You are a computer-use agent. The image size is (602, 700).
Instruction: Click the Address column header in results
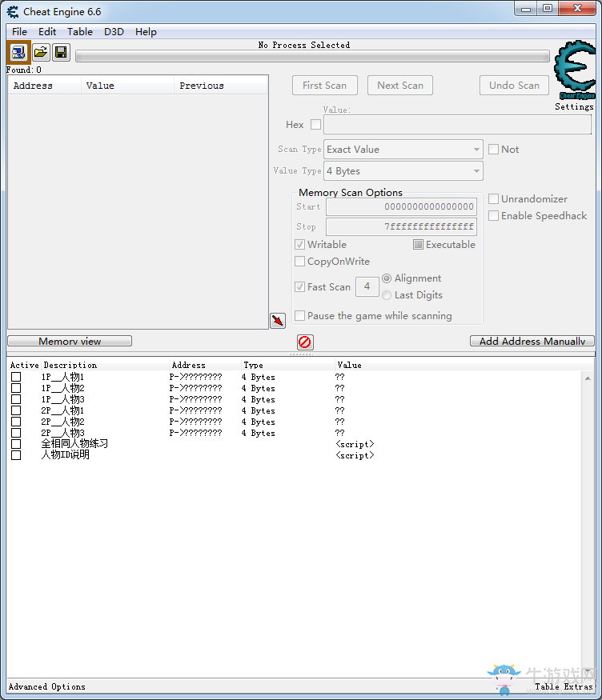click(45, 86)
